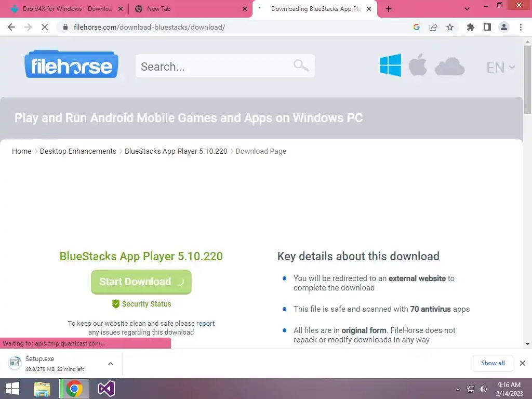
Task: Expand the Setup.exe download options chevron
Action: tap(111, 364)
